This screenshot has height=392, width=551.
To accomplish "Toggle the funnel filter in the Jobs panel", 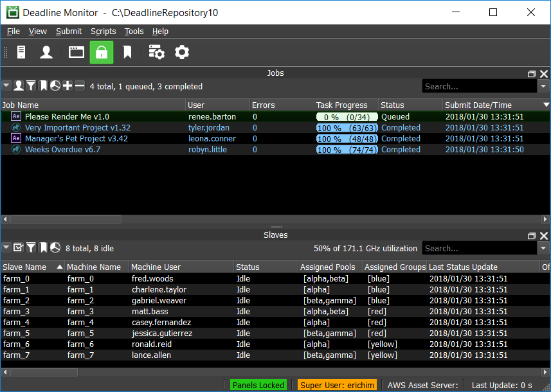I will pyautogui.click(x=31, y=85).
